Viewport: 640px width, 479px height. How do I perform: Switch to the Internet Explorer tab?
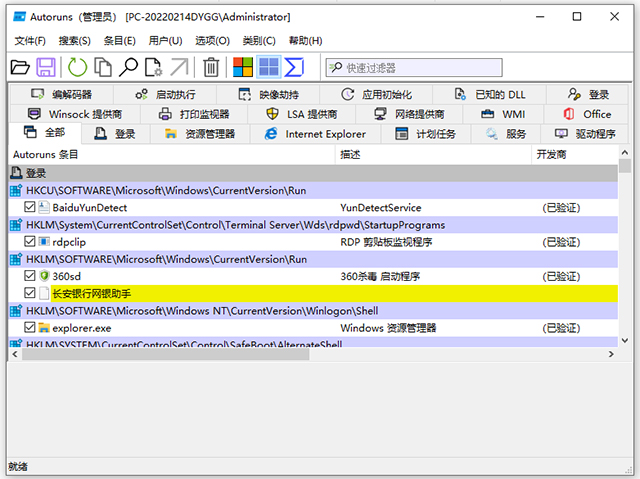(315, 134)
